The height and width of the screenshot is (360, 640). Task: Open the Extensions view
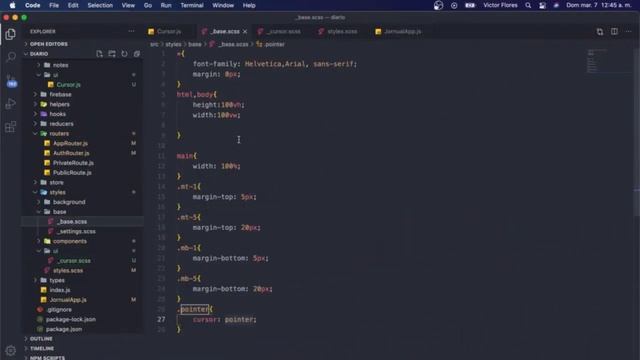(11, 127)
